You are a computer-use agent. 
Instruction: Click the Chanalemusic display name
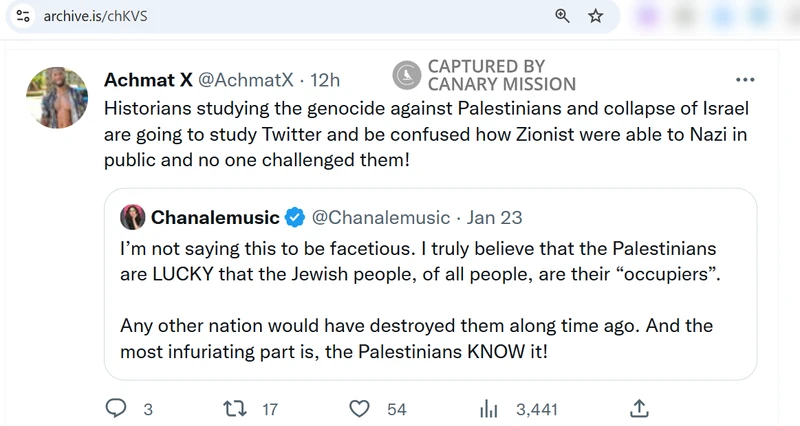(215, 217)
